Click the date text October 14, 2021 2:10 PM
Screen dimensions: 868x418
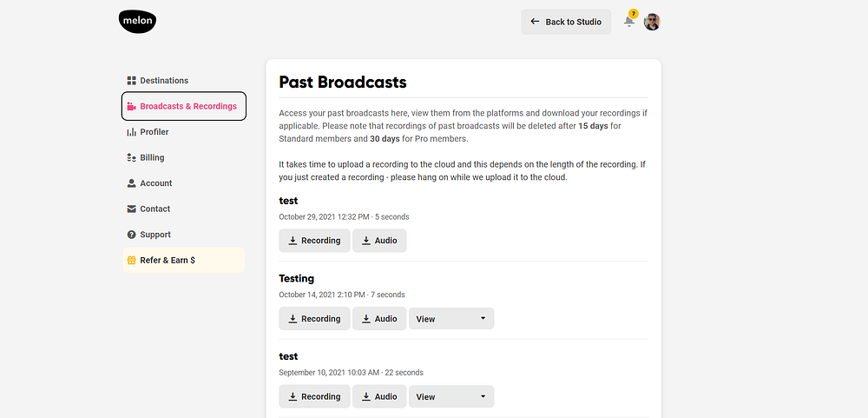click(x=322, y=295)
